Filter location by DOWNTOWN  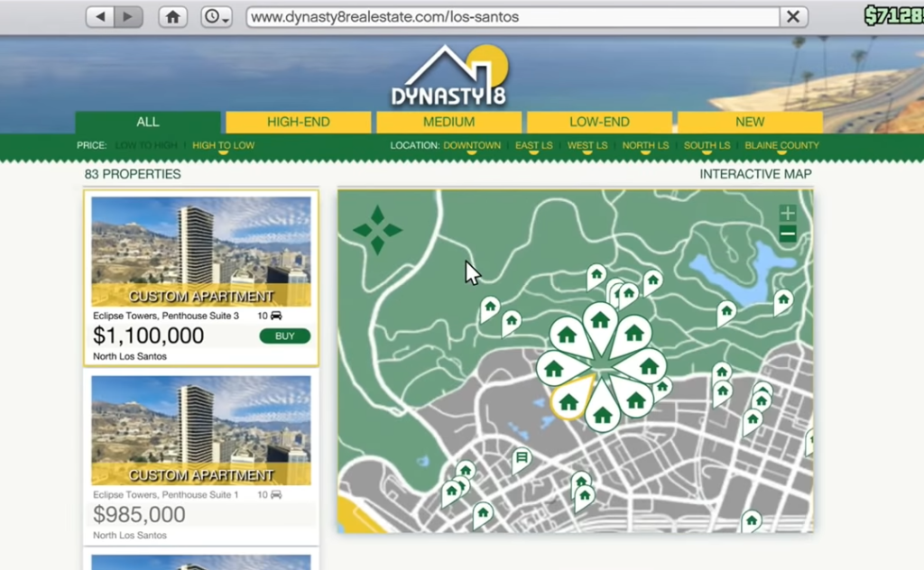tap(472, 145)
